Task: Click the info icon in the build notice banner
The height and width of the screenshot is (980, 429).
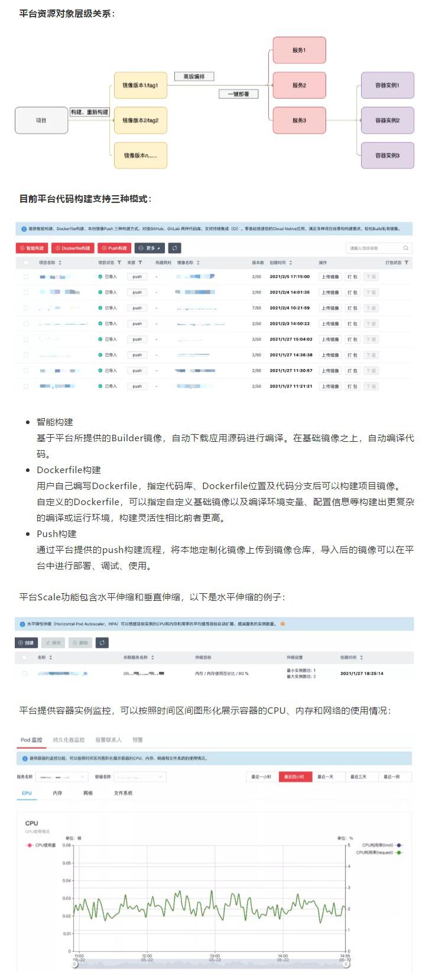Action: click(x=24, y=228)
